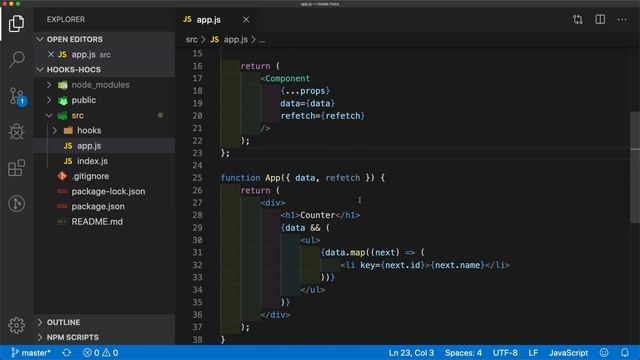The width and height of the screenshot is (640, 360).
Task: Open the Explorer view in activity bar
Action: click(16, 23)
